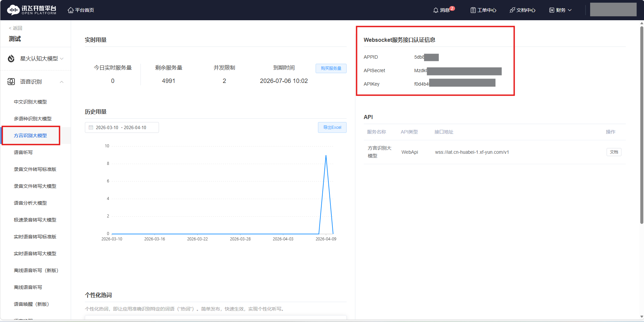Open 语音分析大模型 in sidebar

point(30,203)
